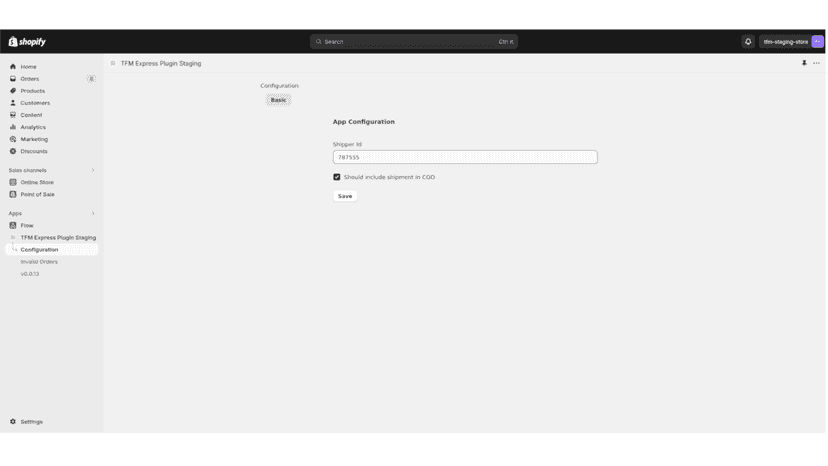Click the Products tag icon

[x=13, y=91]
